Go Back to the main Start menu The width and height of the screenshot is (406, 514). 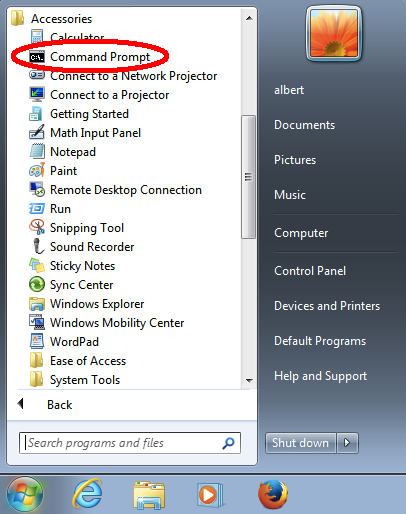pyautogui.click(x=45, y=405)
